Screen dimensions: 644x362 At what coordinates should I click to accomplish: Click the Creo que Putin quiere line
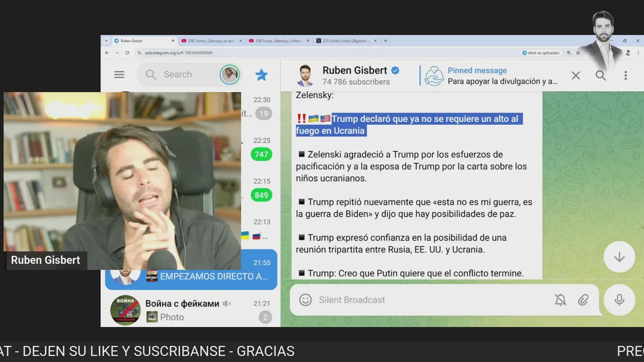pyautogui.click(x=410, y=273)
